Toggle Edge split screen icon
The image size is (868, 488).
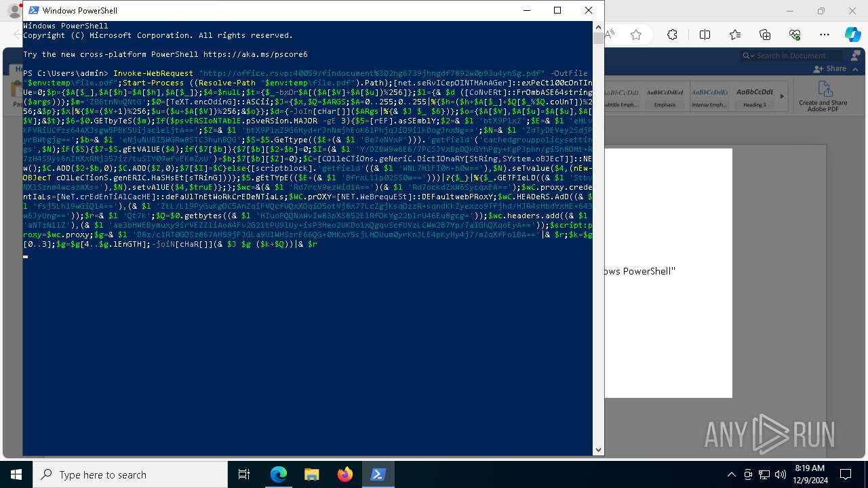[x=705, y=35]
